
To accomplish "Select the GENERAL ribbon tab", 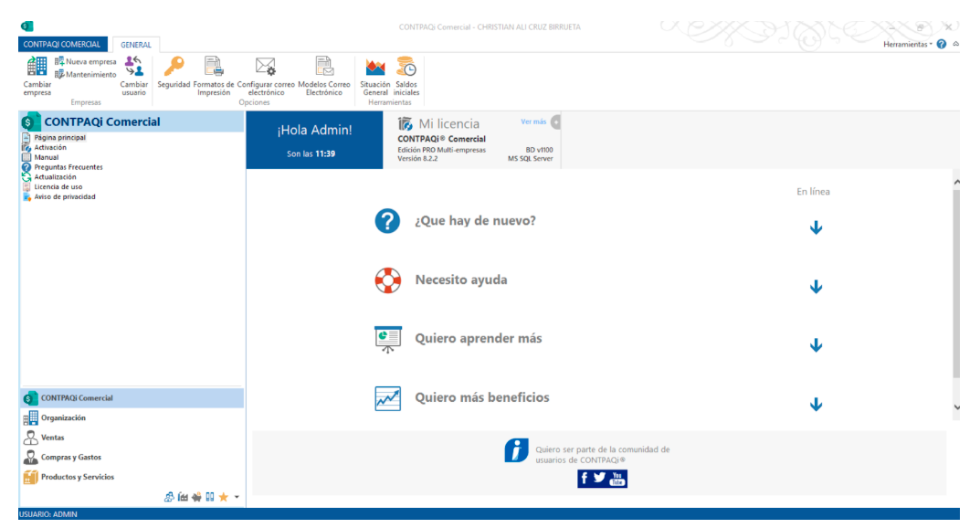I will pos(136,45).
